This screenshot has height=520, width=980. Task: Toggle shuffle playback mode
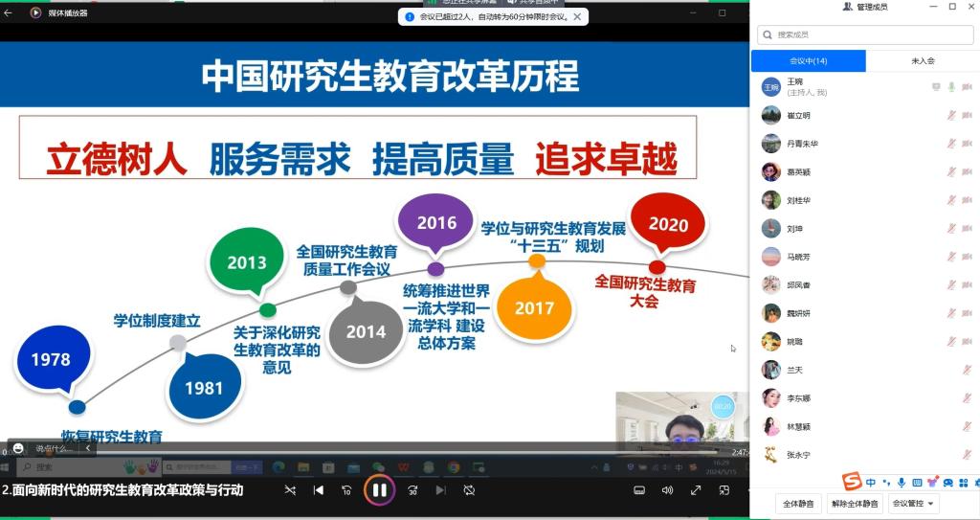290,490
